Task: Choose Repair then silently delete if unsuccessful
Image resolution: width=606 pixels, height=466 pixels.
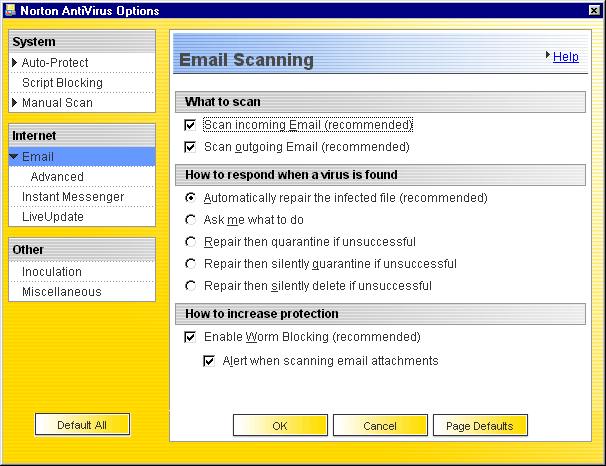Action: (x=190, y=286)
